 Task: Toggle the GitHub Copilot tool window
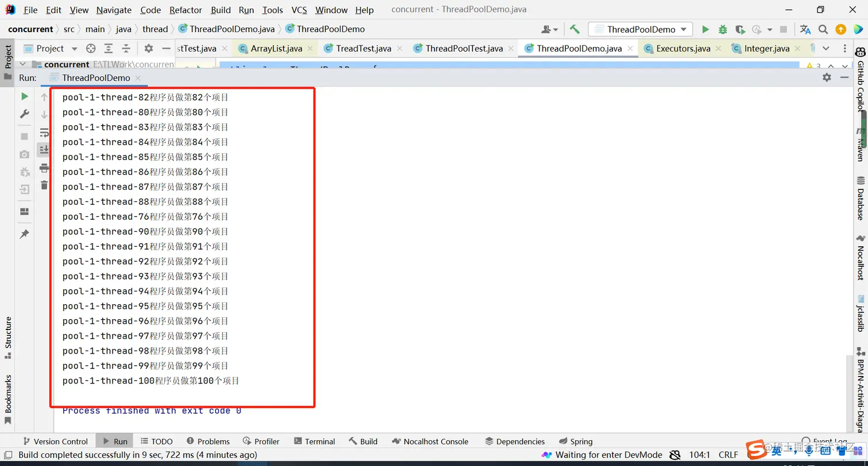(x=860, y=79)
